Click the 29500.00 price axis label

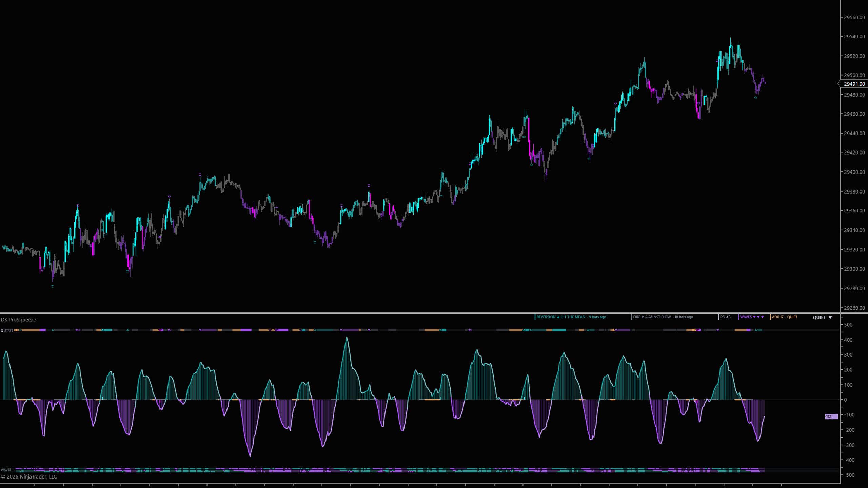854,75
